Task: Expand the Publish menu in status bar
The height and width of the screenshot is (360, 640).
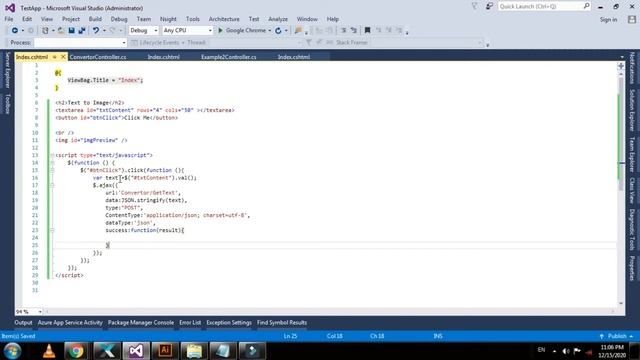Action: pyautogui.click(x=616, y=336)
